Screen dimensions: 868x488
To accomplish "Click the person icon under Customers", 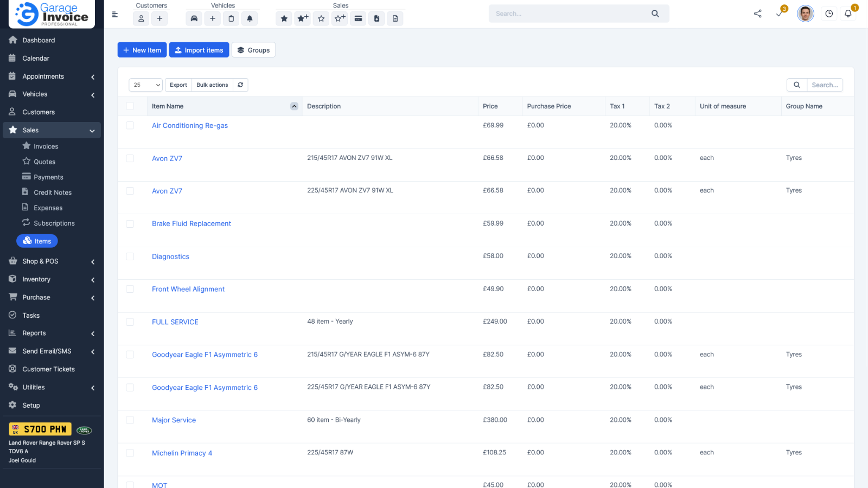I will [141, 18].
